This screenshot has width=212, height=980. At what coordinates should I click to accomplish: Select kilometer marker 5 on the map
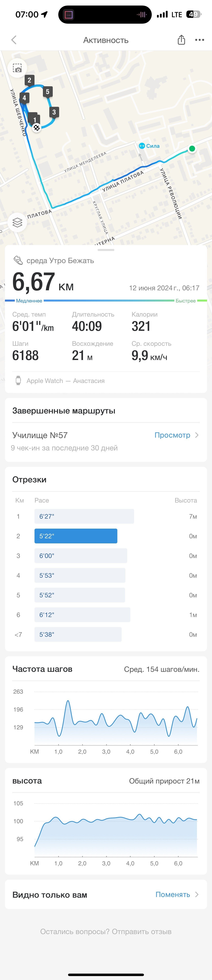tap(48, 92)
